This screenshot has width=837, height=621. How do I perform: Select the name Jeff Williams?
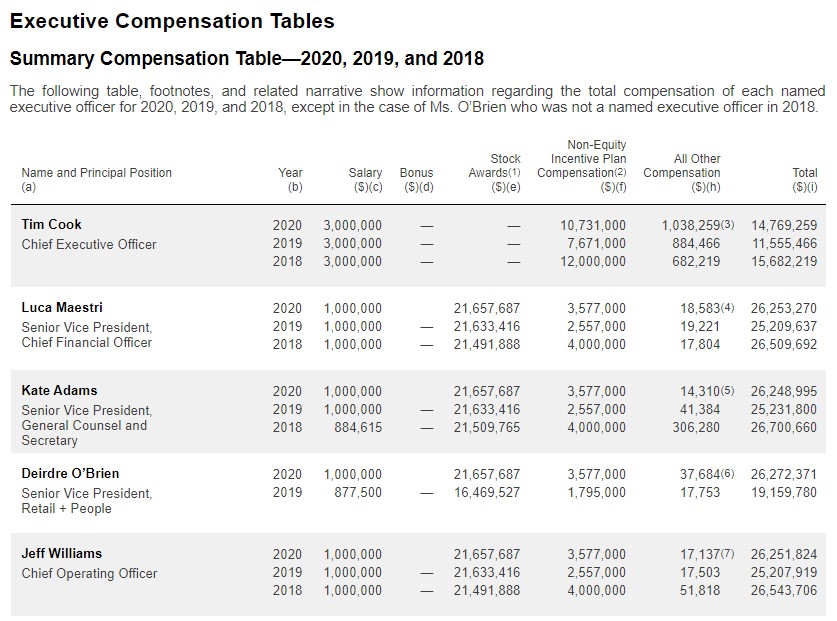point(62,553)
